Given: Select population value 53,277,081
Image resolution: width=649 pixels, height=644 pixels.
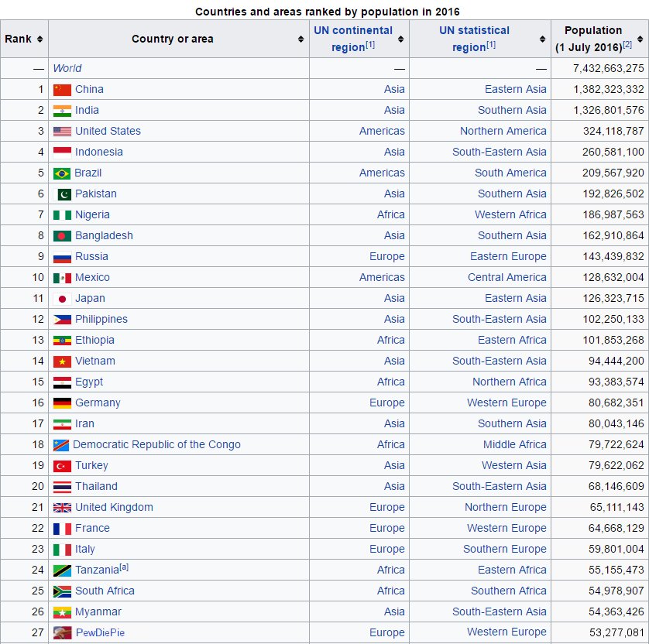Looking at the screenshot, I should [616, 633].
